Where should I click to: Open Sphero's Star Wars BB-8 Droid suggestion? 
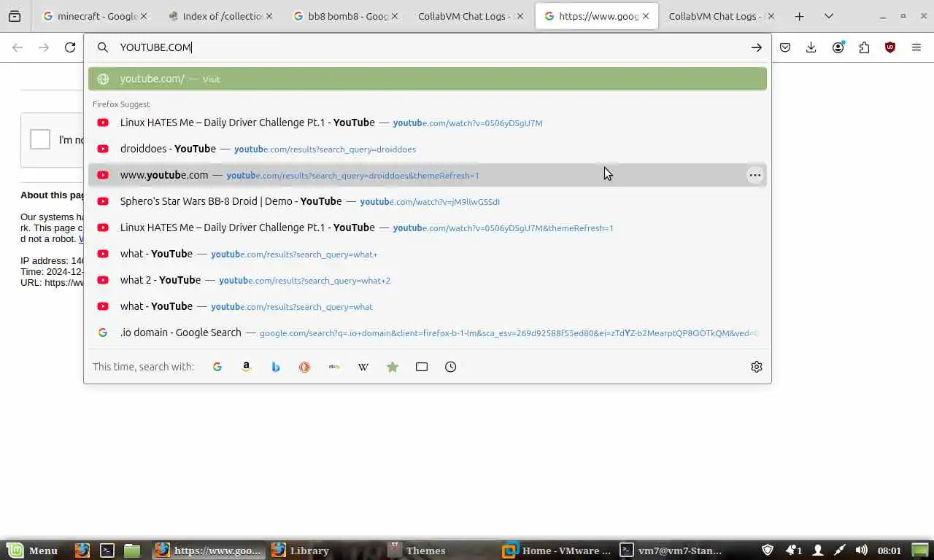coord(428,201)
